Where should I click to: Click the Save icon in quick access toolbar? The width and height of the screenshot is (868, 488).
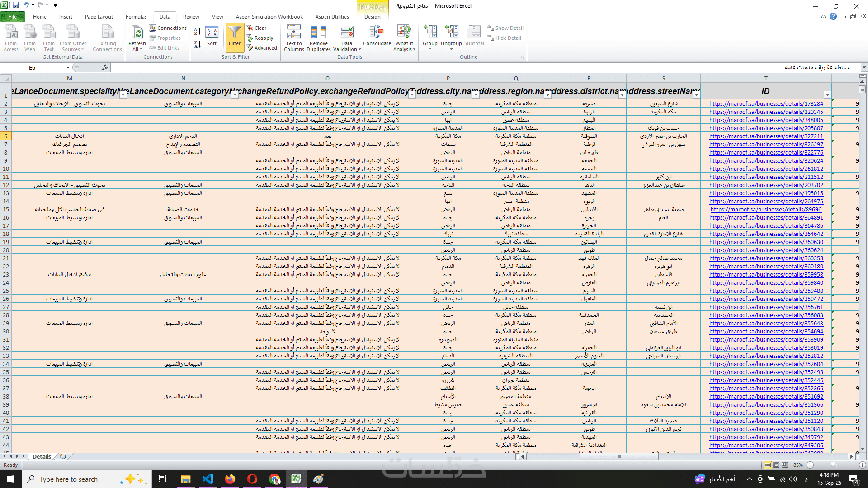point(16,5)
